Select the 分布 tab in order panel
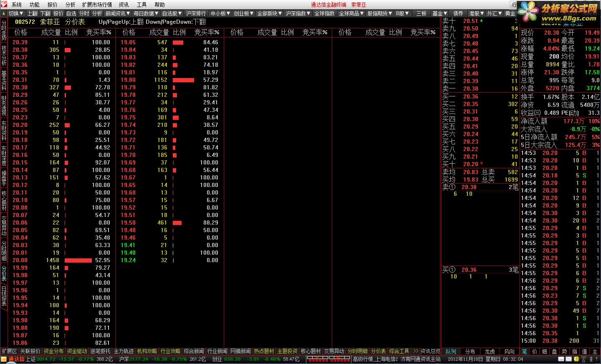 (x=470, y=351)
